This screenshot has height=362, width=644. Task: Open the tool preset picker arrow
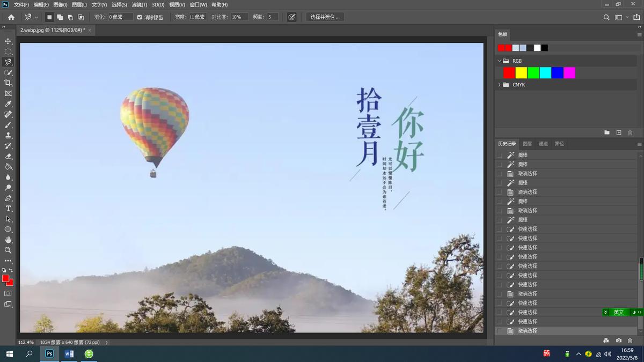click(x=36, y=18)
